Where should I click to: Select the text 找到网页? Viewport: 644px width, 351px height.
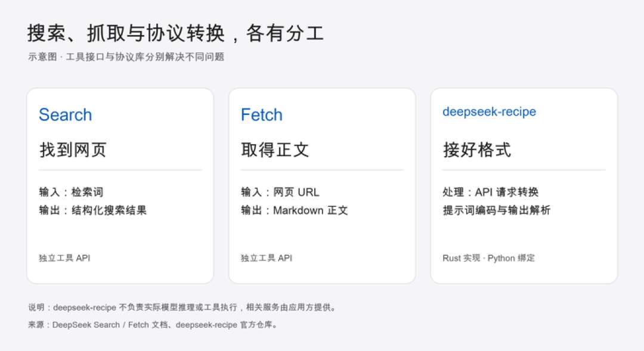[73, 150]
